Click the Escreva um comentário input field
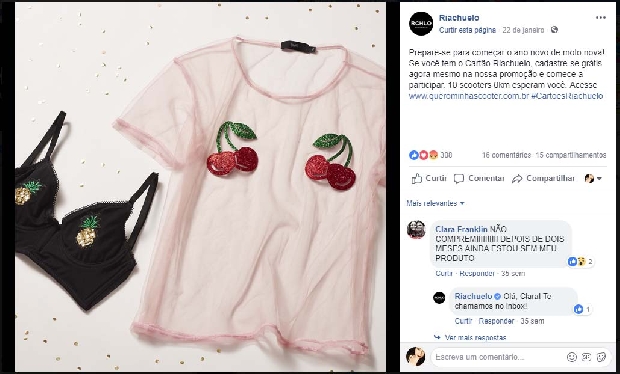The height and width of the screenshot is (374, 620). [498, 357]
